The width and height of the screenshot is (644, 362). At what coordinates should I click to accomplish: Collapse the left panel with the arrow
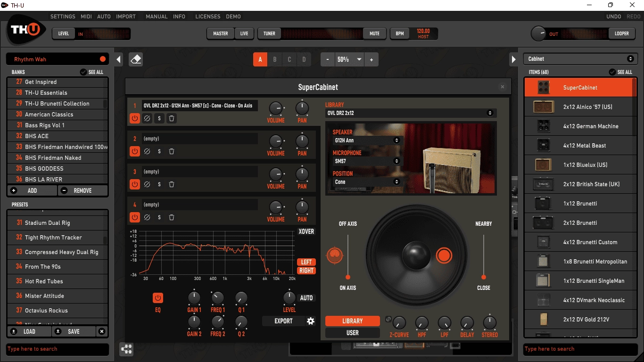point(119,59)
